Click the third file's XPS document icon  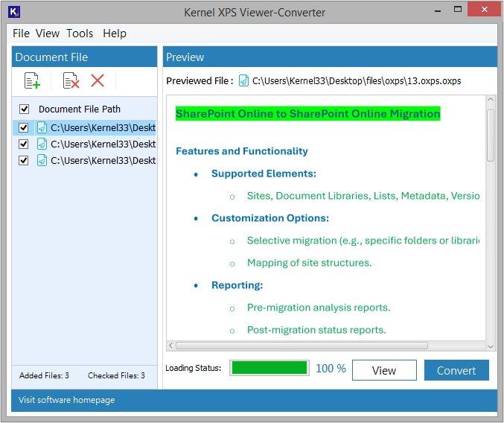(x=42, y=160)
